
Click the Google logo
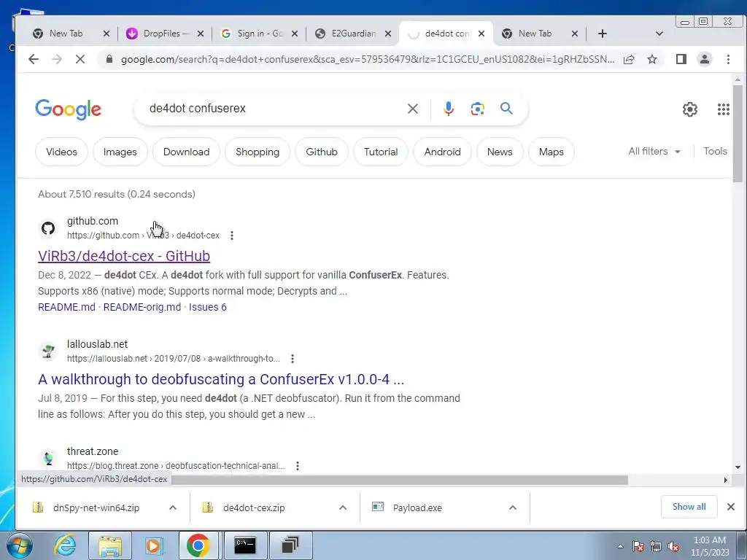click(68, 109)
